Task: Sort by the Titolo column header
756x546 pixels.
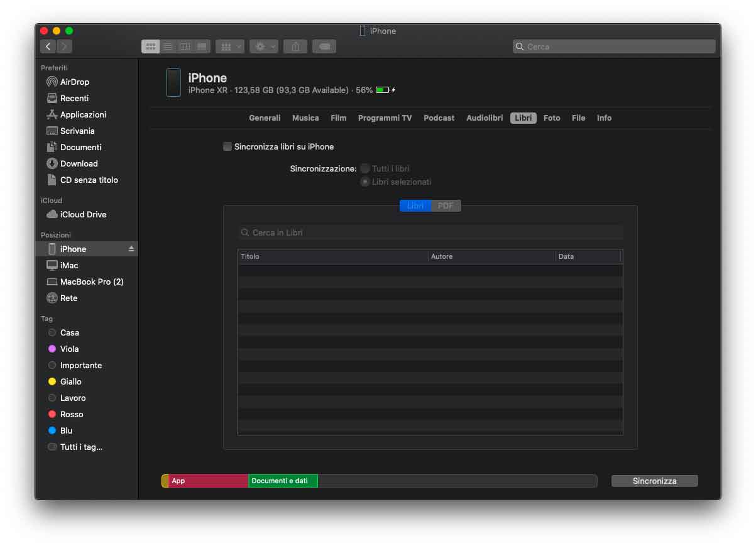Action: coord(333,256)
